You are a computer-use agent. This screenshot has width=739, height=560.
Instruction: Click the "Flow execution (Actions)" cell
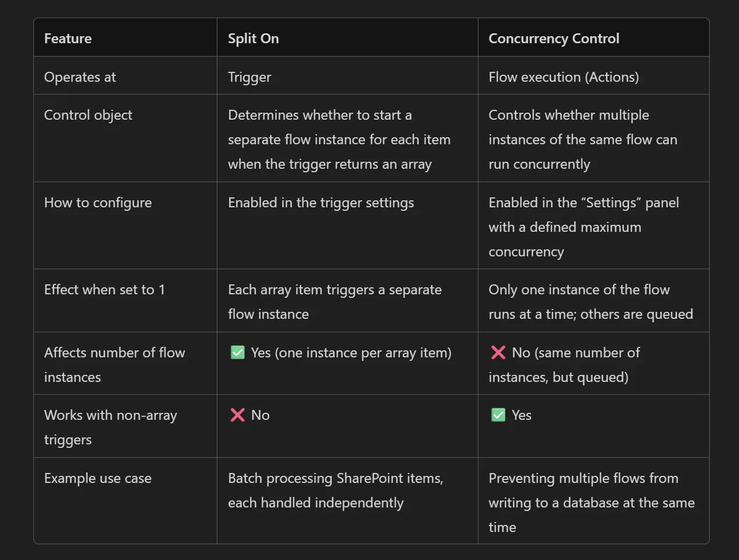point(563,77)
